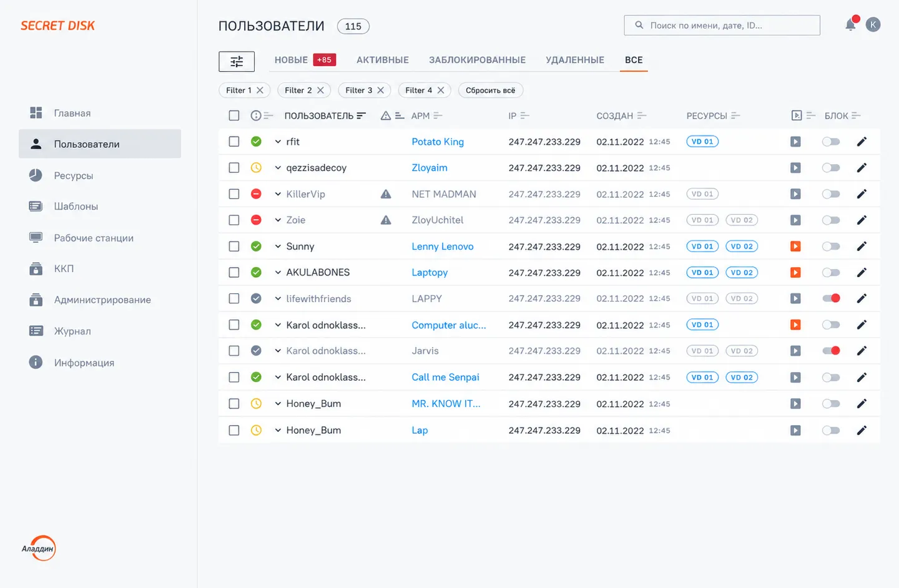Expand the Zoie user row
This screenshot has height=588, width=899.
pos(278,220)
